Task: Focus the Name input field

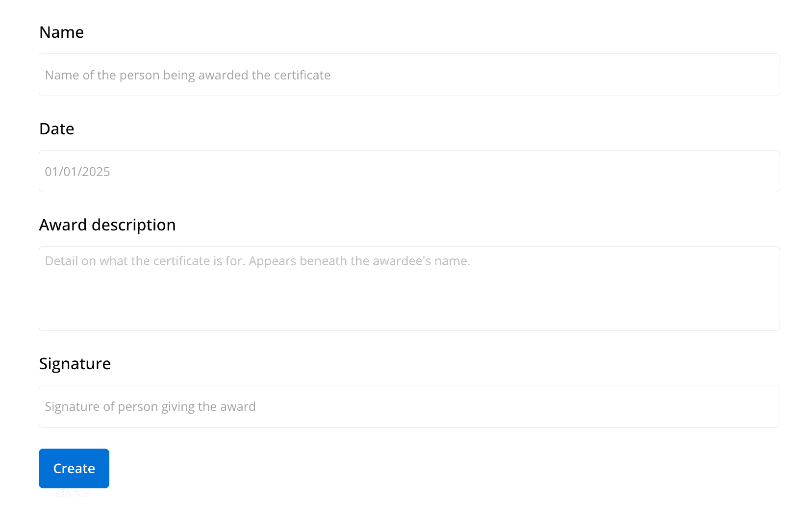Action: [x=409, y=75]
